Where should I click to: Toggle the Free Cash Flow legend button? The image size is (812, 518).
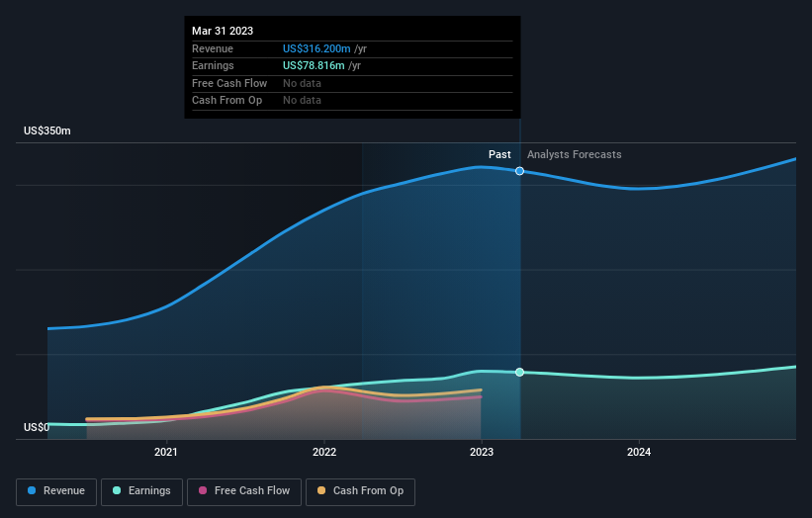244,491
